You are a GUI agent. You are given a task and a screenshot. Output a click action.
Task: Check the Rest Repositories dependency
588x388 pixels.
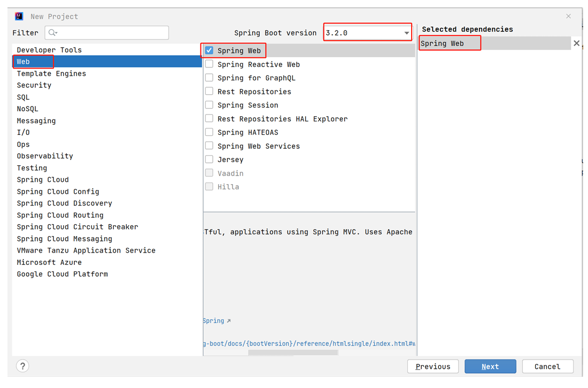pyautogui.click(x=209, y=92)
